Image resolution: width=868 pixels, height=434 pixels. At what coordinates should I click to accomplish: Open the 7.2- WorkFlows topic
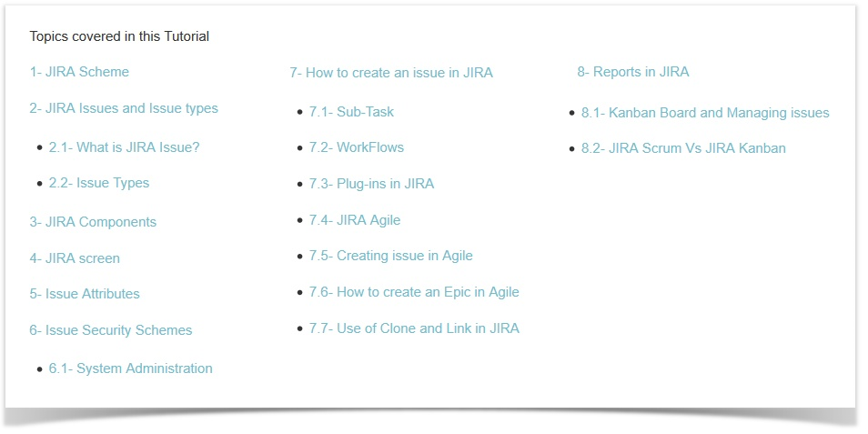pos(357,147)
